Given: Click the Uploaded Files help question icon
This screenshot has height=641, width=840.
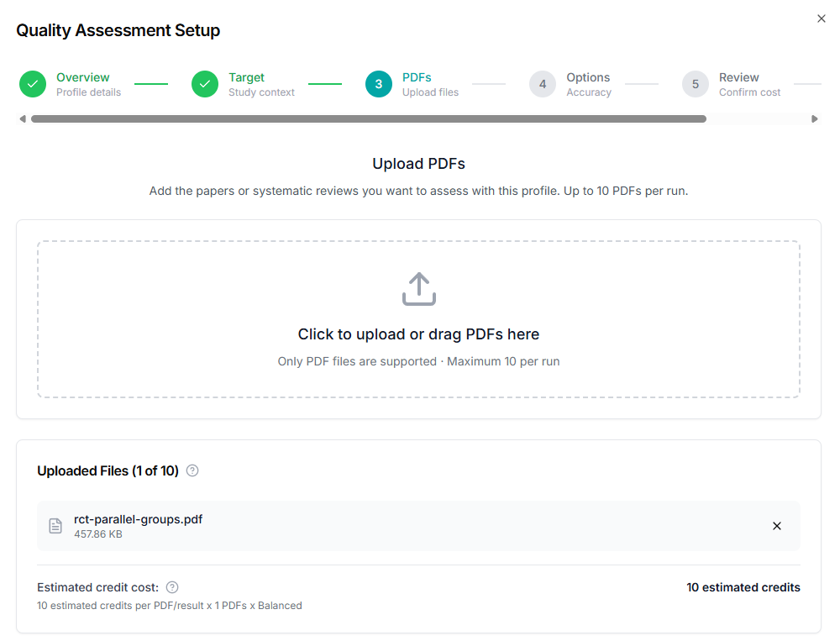Looking at the screenshot, I should pyautogui.click(x=192, y=470).
